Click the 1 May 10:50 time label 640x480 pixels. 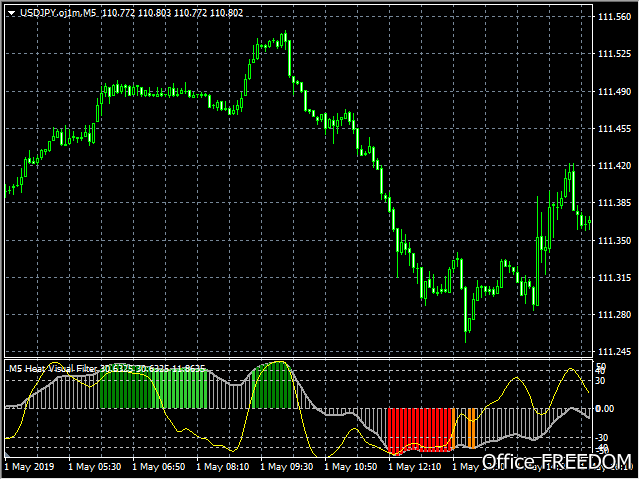tap(351, 467)
